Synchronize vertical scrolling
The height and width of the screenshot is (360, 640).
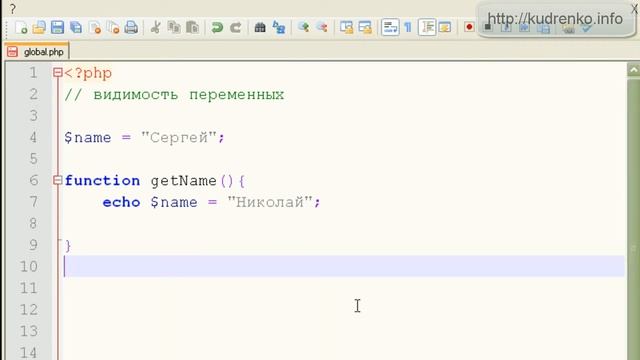347,28
